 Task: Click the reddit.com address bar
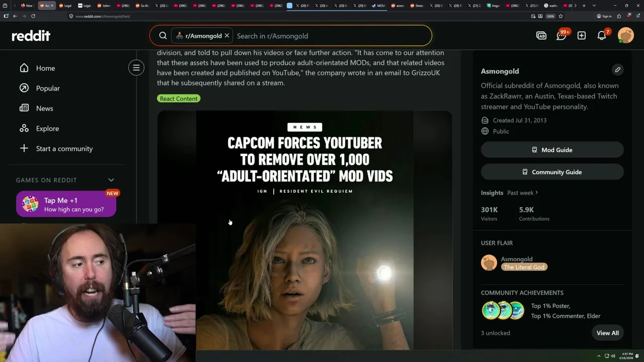pos(297,16)
